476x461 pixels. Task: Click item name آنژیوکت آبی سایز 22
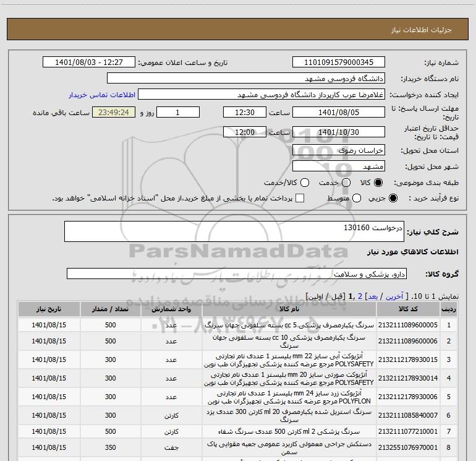click(289, 360)
